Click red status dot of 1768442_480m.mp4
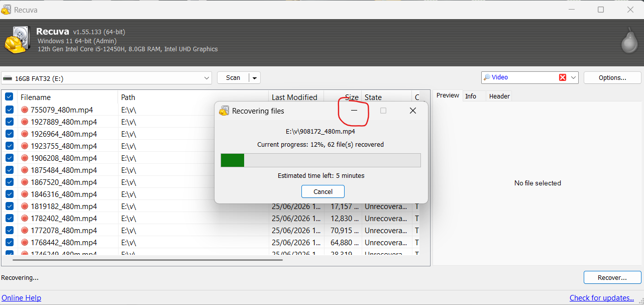644x305 pixels. (x=25, y=242)
